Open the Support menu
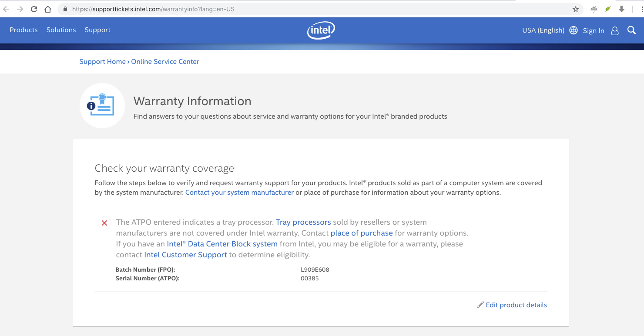 click(97, 30)
